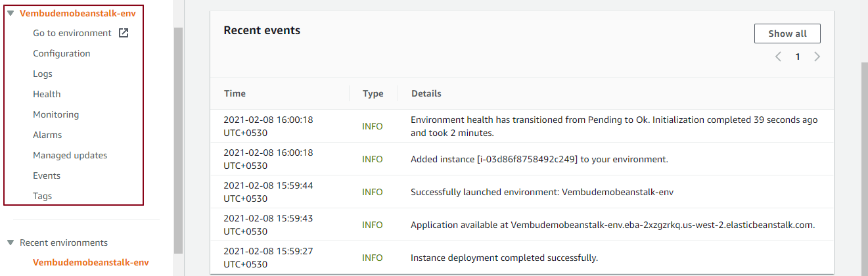
Task: Open Configuration in the sidebar
Action: click(x=62, y=53)
